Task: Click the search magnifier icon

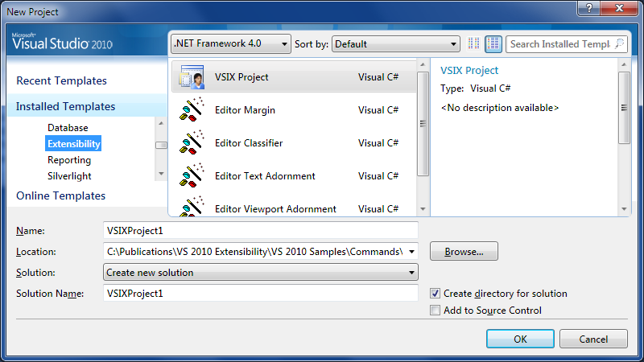Action: [619, 44]
